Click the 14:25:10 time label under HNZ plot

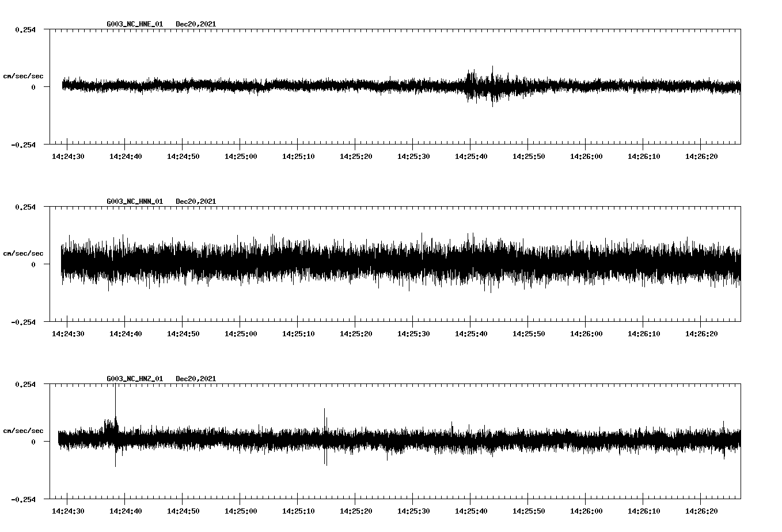click(298, 511)
